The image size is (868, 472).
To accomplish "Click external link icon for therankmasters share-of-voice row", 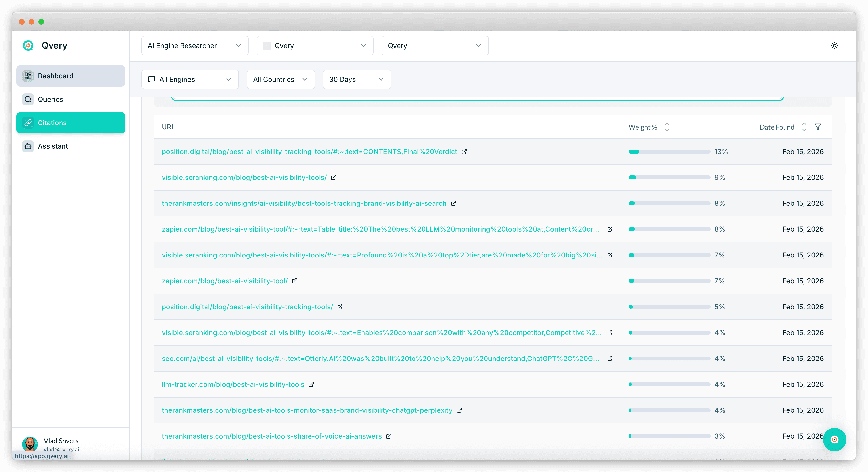I will [x=389, y=436].
